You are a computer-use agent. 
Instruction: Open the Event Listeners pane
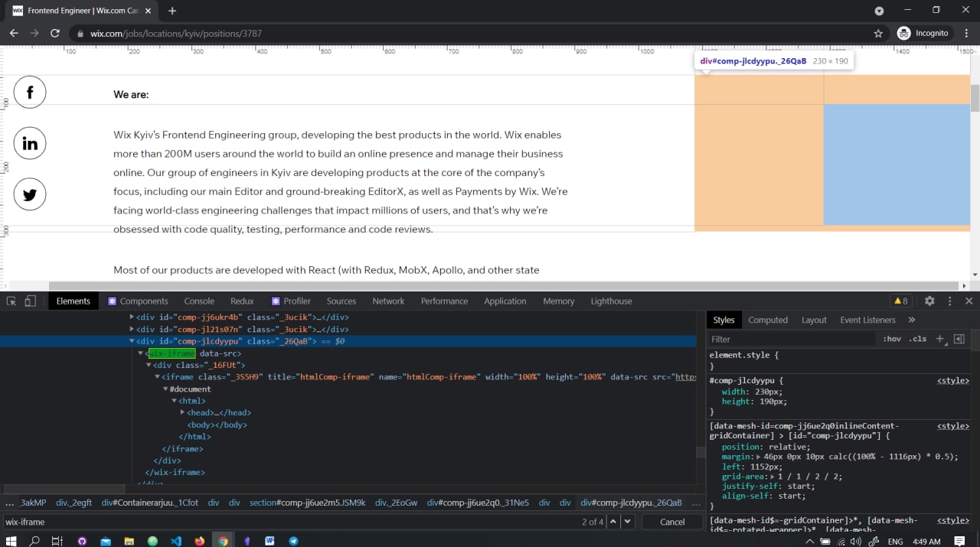coord(867,321)
